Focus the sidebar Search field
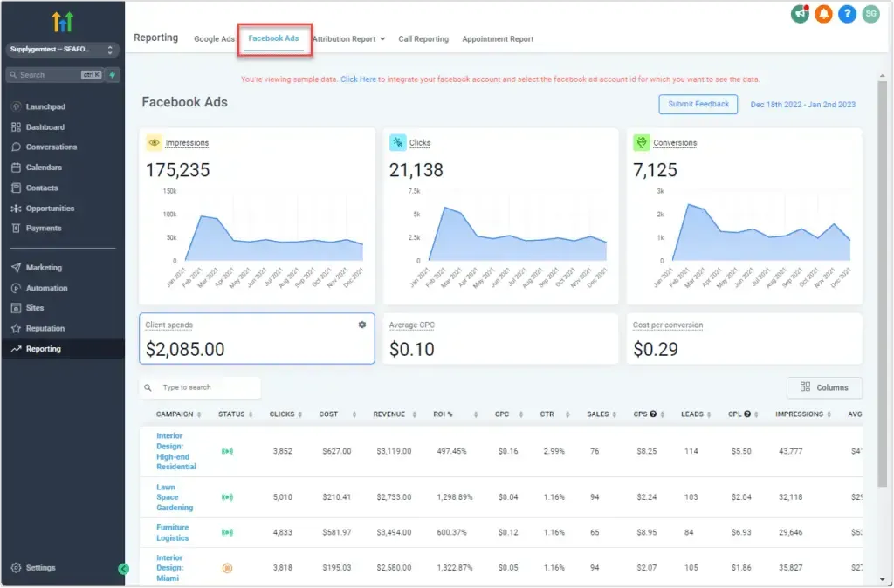894x588 pixels. [x=55, y=75]
